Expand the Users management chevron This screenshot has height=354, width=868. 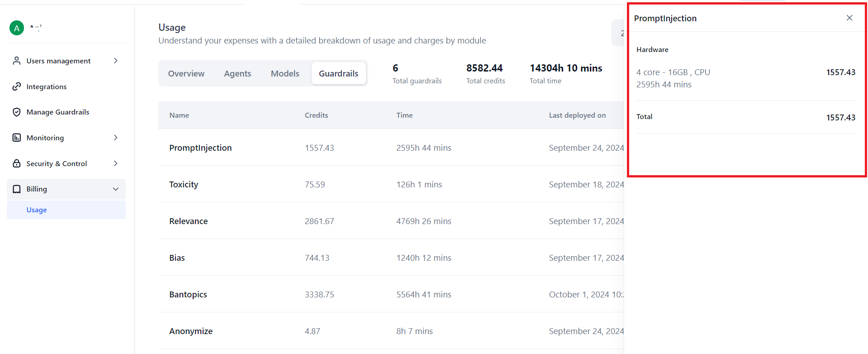point(116,61)
